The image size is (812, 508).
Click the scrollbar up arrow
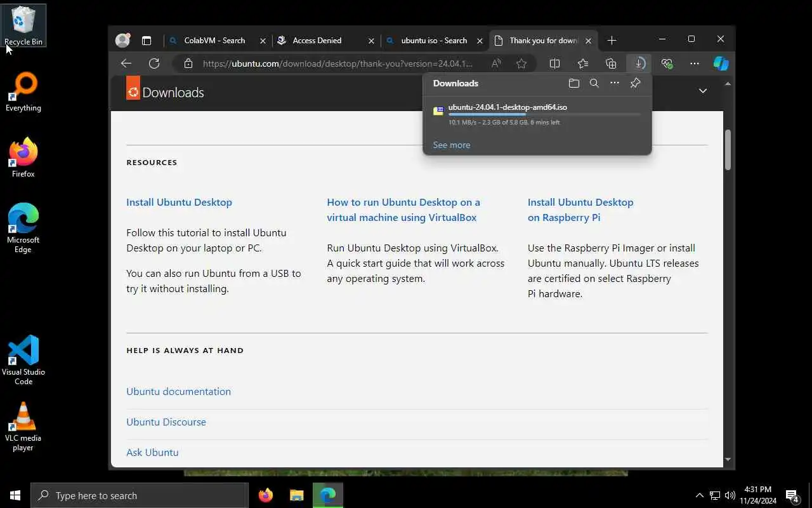coord(728,84)
